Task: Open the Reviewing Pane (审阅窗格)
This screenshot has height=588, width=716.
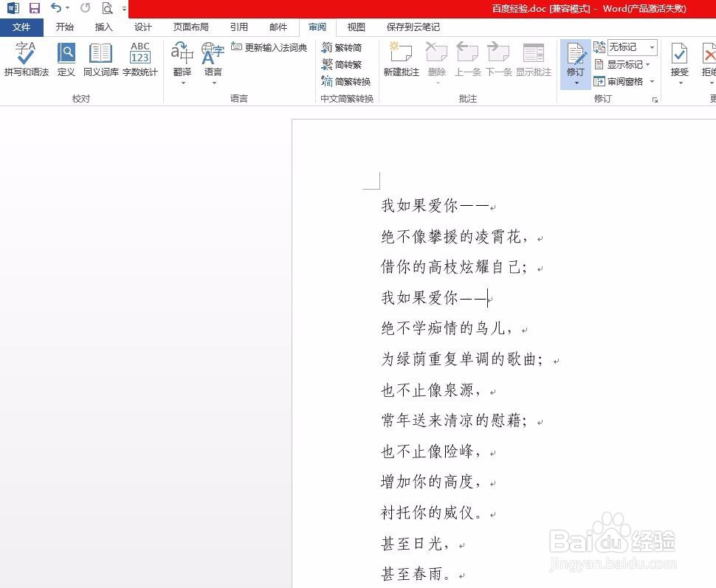Action: [619, 81]
